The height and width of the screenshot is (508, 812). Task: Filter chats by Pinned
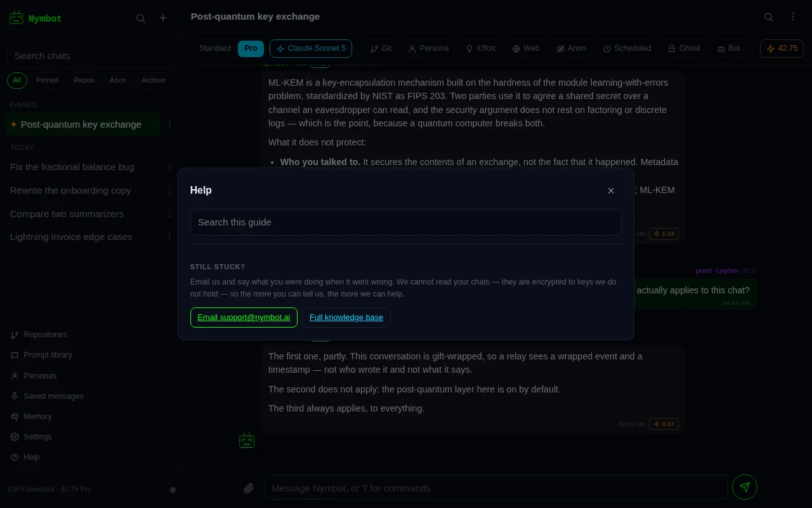pyautogui.click(x=48, y=81)
